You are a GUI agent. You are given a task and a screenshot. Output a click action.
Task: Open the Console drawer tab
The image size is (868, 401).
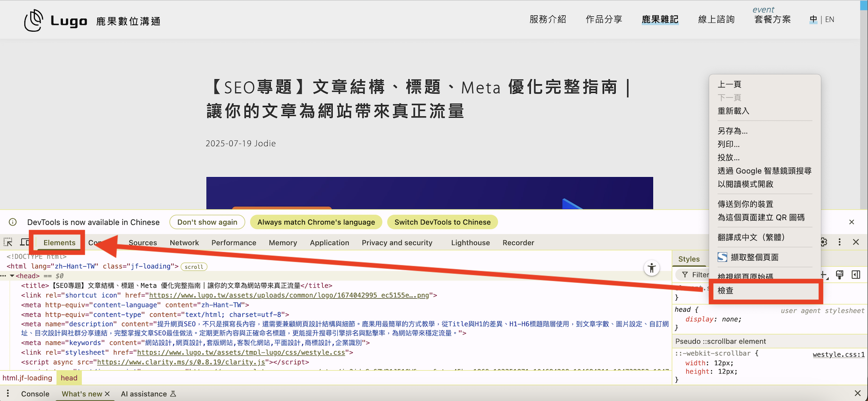click(x=35, y=394)
